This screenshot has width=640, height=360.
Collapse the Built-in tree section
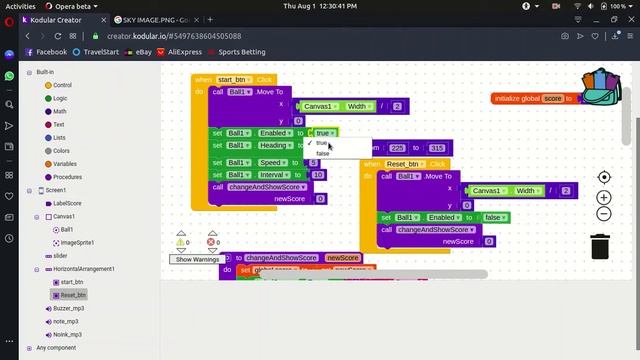click(29, 72)
